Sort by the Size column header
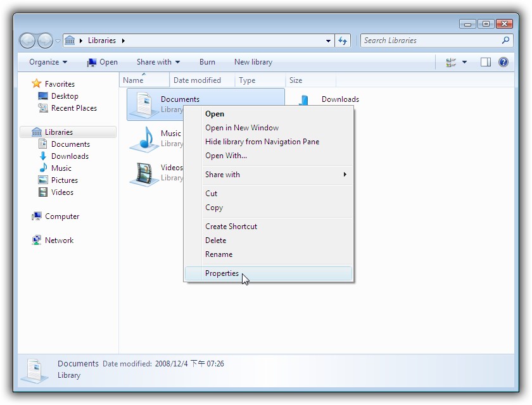This screenshot has height=405, width=532. pyautogui.click(x=311, y=80)
